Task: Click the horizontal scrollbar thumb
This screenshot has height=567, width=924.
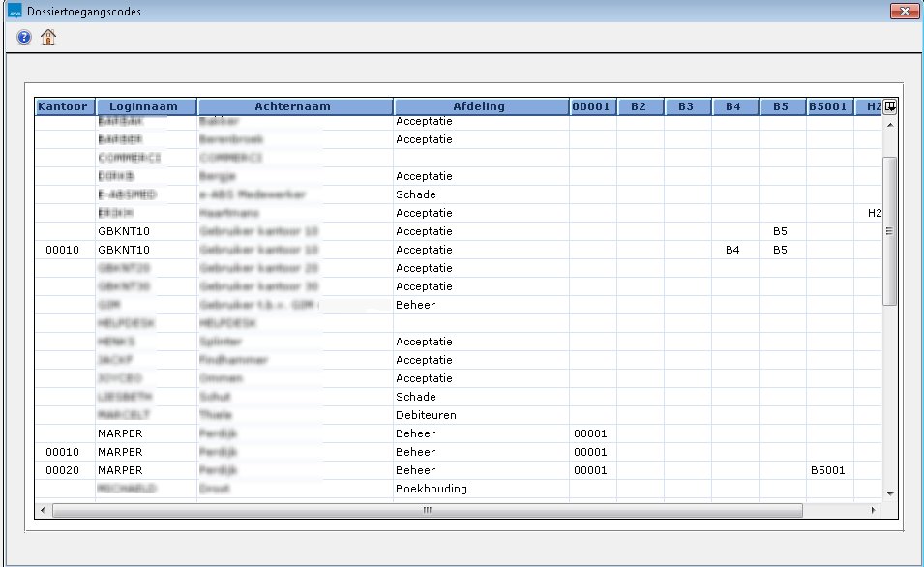Action: point(426,510)
